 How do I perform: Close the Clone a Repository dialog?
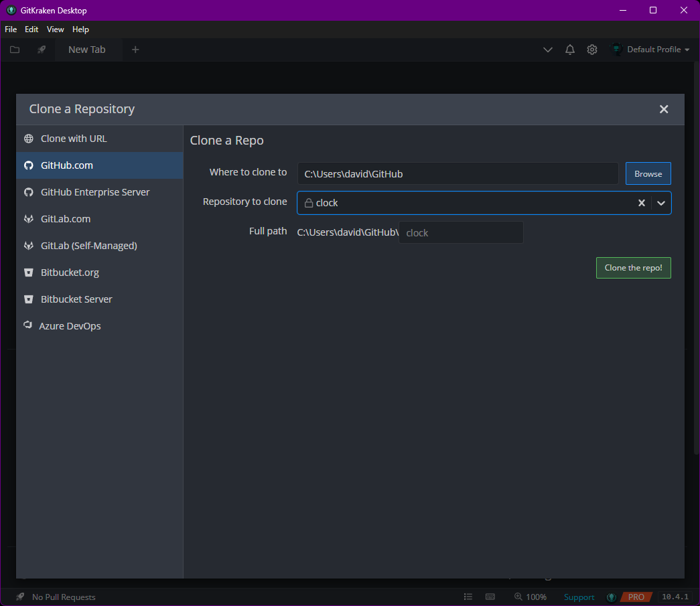point(664,109)
